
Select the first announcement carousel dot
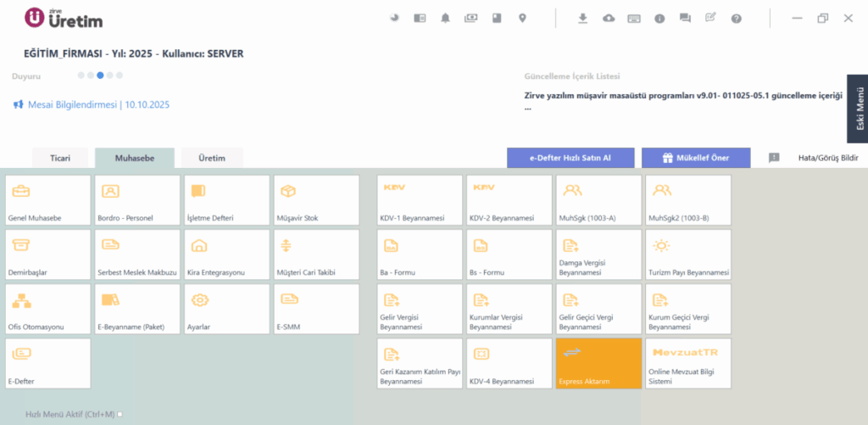click(81, 75)
